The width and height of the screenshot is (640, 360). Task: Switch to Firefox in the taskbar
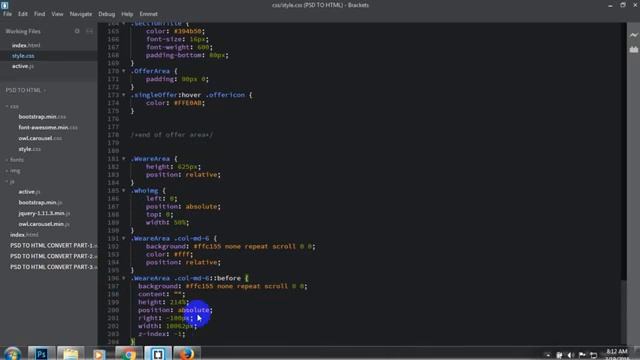point(187,353)
